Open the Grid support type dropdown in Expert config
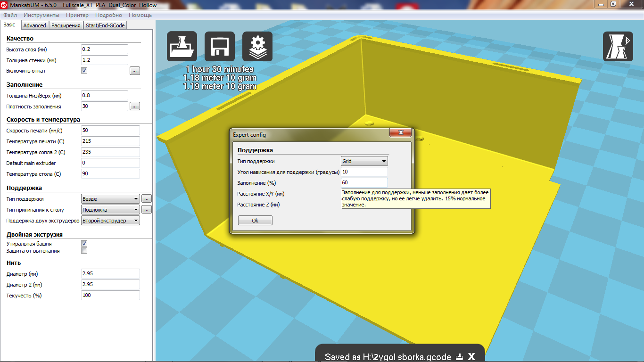Image resolution: width=644 pixels, height=362 pixels. point(364,161)
